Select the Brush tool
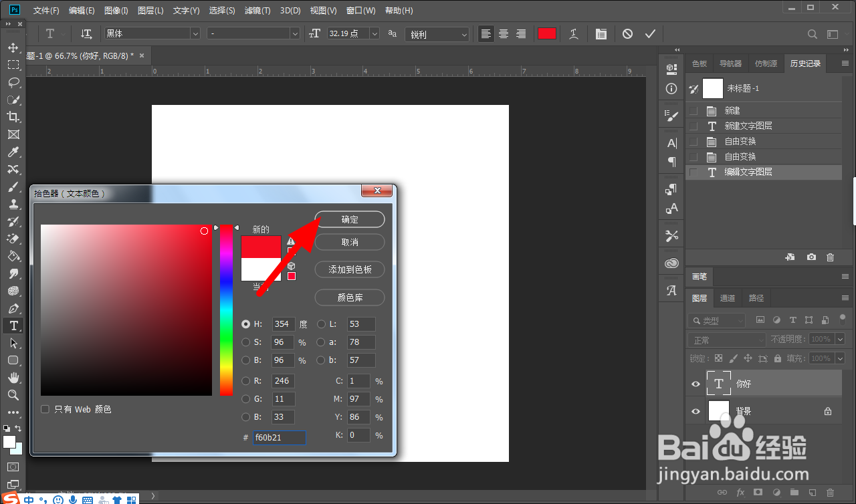The image size is (856, 504). pyautogui.click(x=13, y=186)
